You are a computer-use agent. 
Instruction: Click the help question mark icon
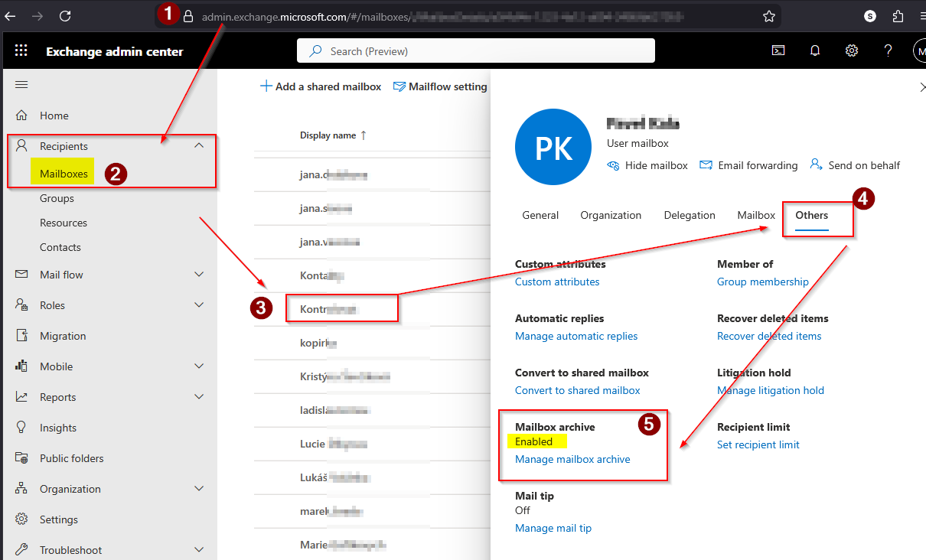coord(888,51)
